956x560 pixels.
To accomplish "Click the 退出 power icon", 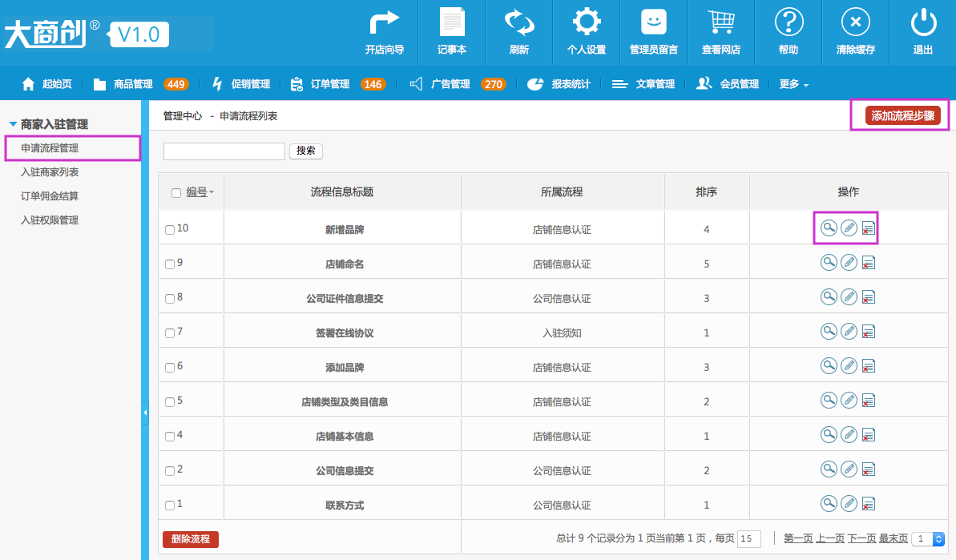I will point(923,22).
